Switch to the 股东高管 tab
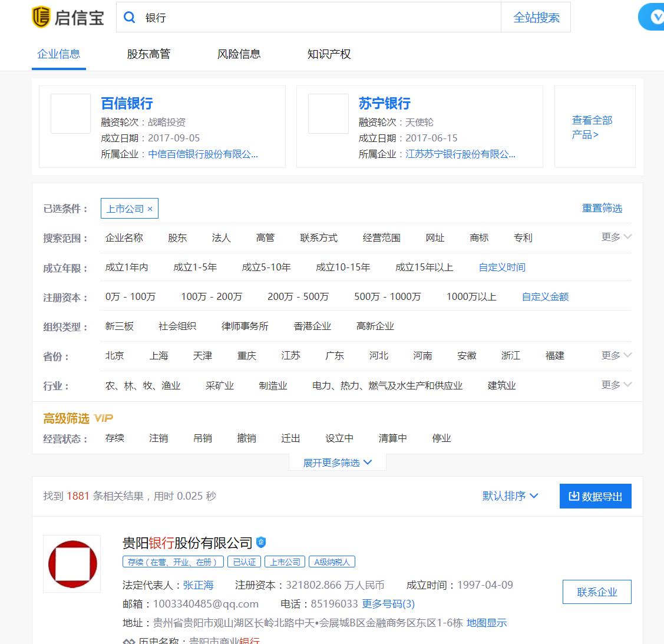 (148, 54)
